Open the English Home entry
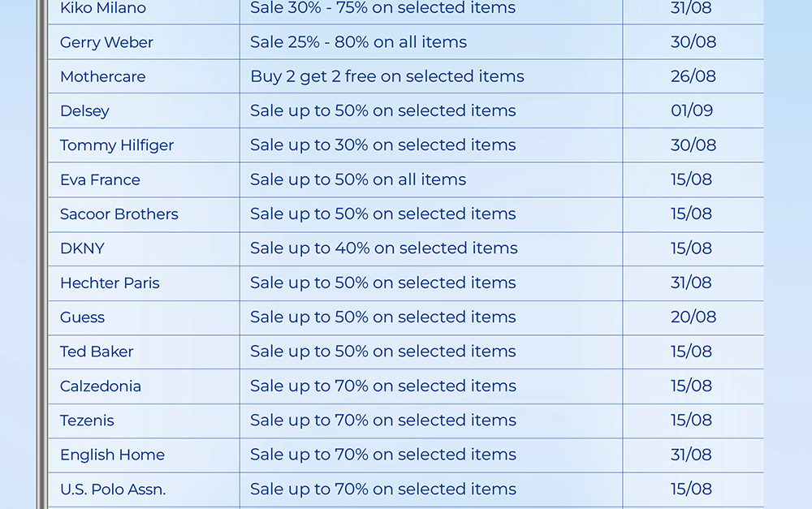The height and width of the screenshot is (509, 812). pos(112,455)
